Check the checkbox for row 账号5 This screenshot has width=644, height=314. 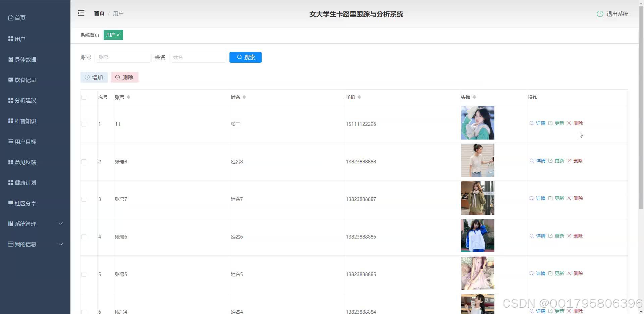(x=84, y=274)
